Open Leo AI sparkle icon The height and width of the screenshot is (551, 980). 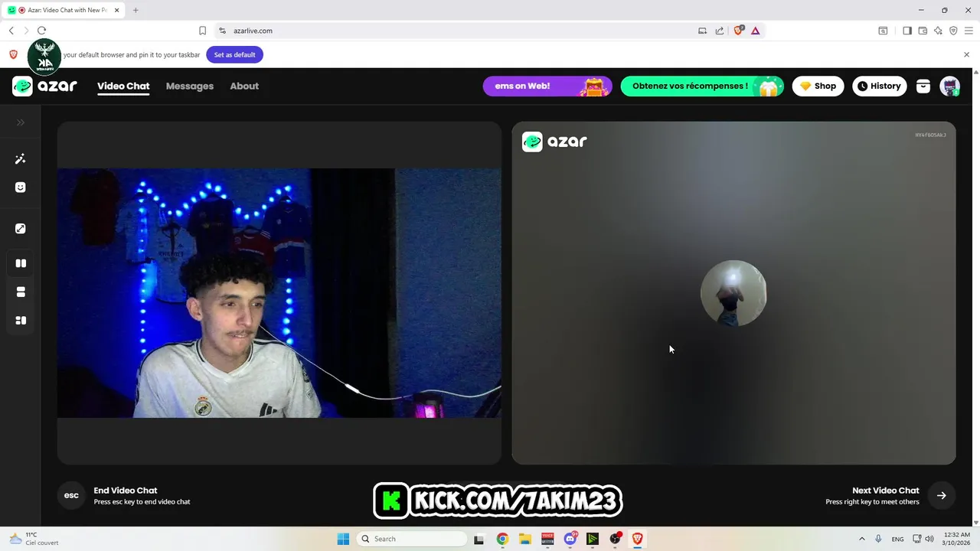938,31
